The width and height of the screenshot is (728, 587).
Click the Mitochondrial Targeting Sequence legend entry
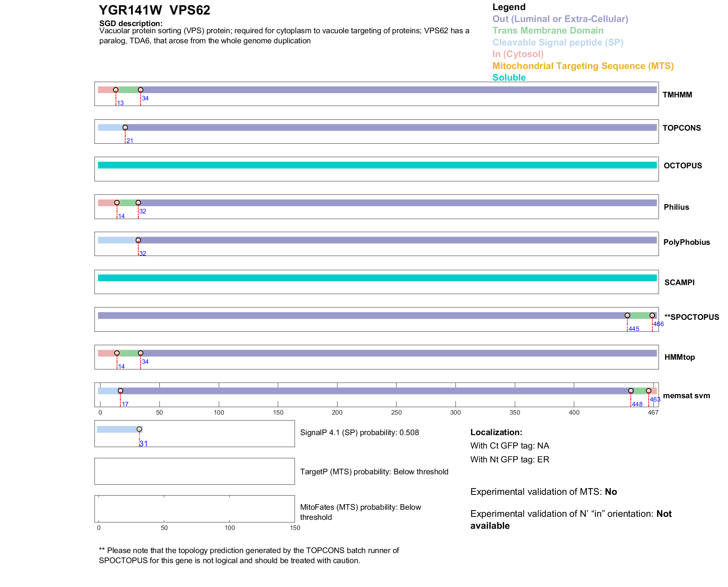pyautogui.click(x=583, y=66)
